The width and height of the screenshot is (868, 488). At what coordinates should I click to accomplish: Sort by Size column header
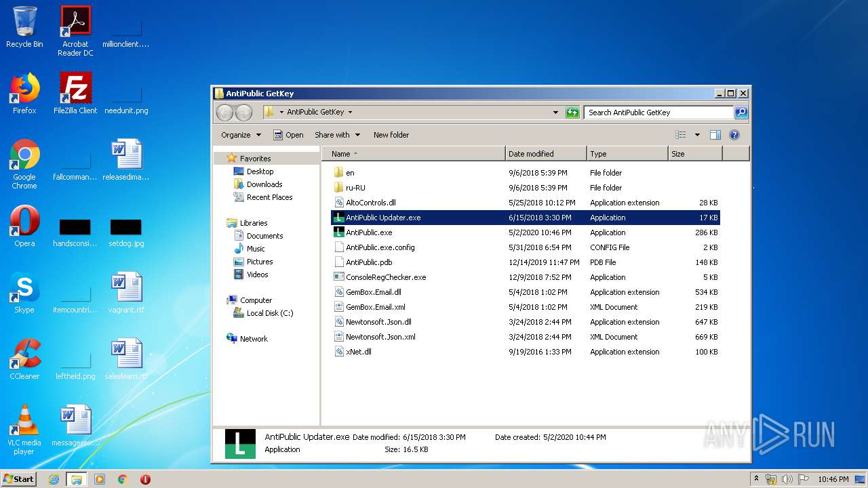pos(695,154)
